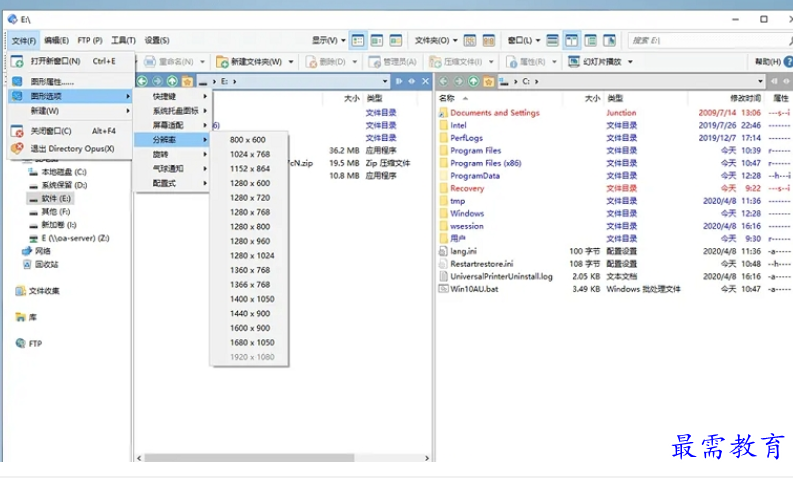Pick the 1152 x 864 resolution
793x478 pixels.
click(249, 168)
